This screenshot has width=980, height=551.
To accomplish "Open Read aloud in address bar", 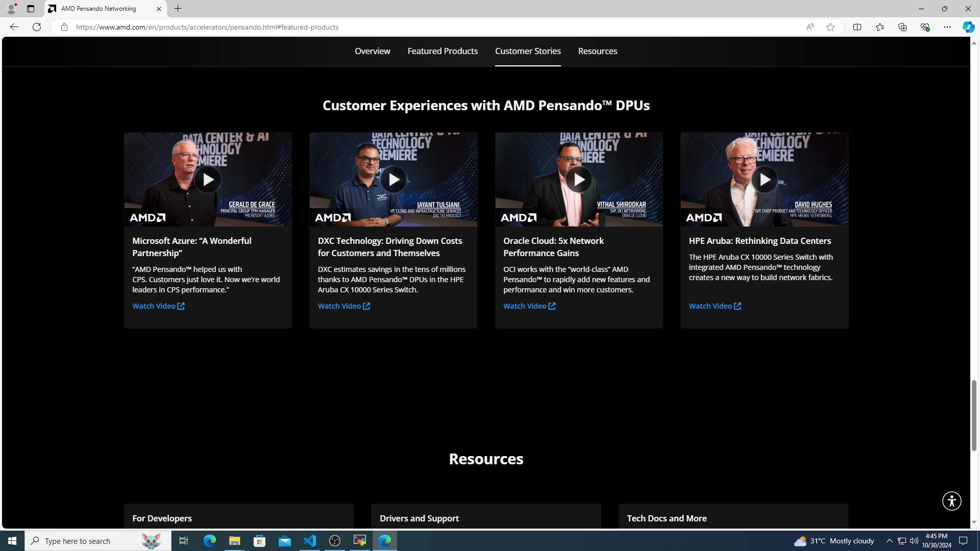I will pyautogui.click(x=810, y=27).
